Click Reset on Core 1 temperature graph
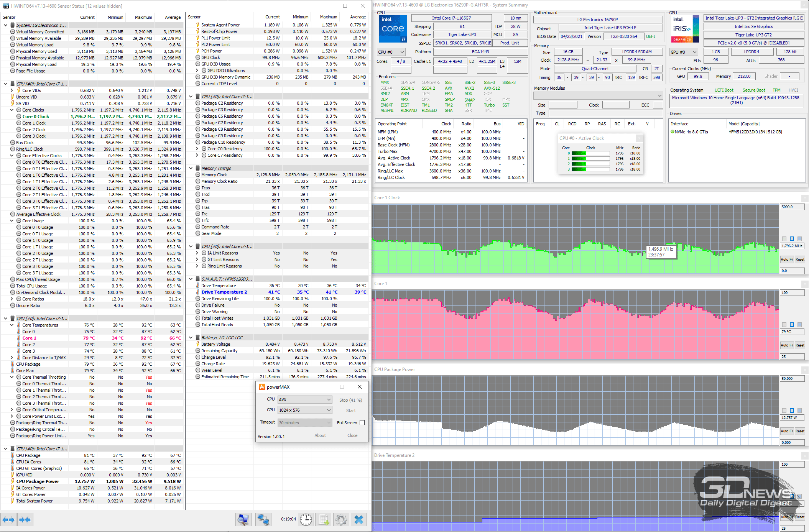This screenshot has width=809, height=532. (800, 345)
